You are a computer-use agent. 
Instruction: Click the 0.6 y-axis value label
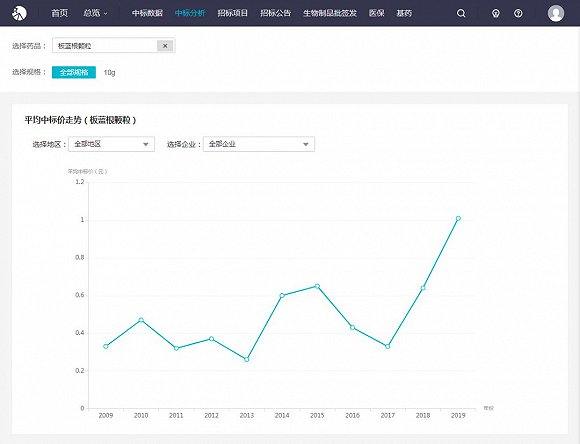pyautogui.click(x=80, y=295)
